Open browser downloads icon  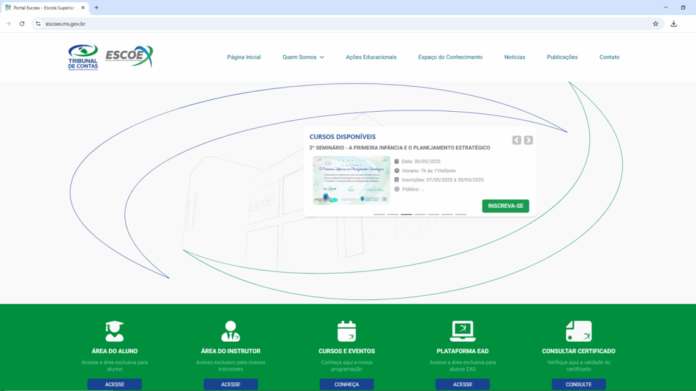(x=673, y=24)
